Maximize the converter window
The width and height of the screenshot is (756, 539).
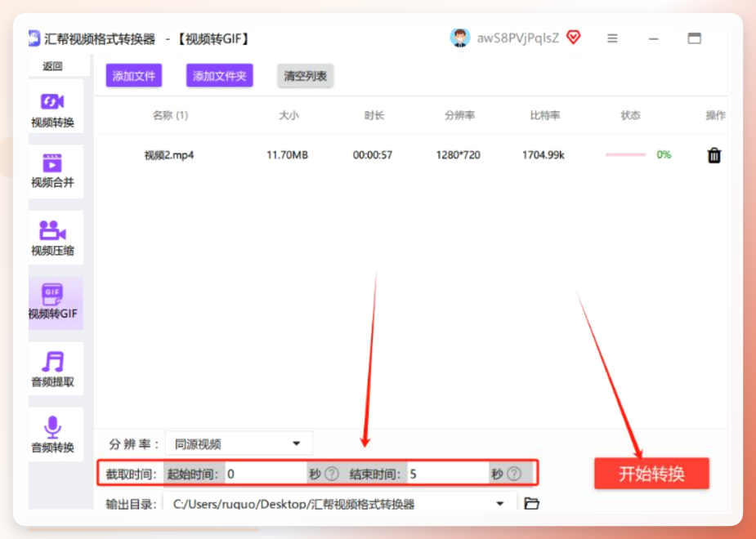(x=694, y=38)
